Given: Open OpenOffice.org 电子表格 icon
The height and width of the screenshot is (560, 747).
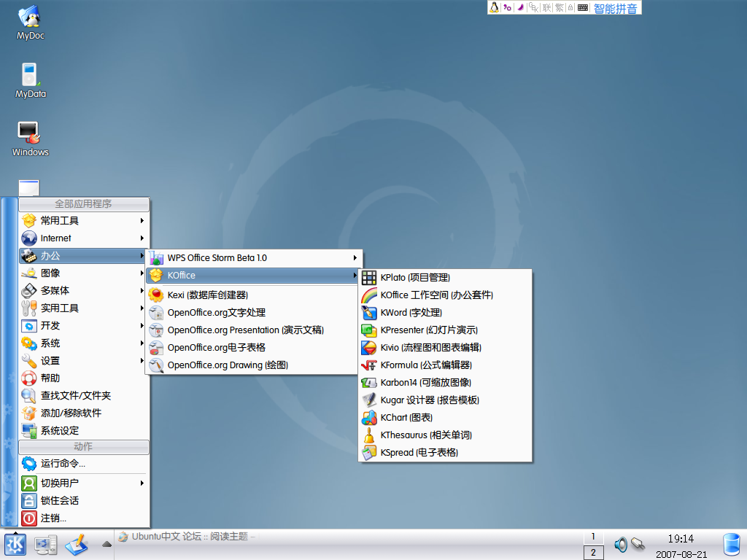Looking at the screenshot, I should click(x=156, y=348).
